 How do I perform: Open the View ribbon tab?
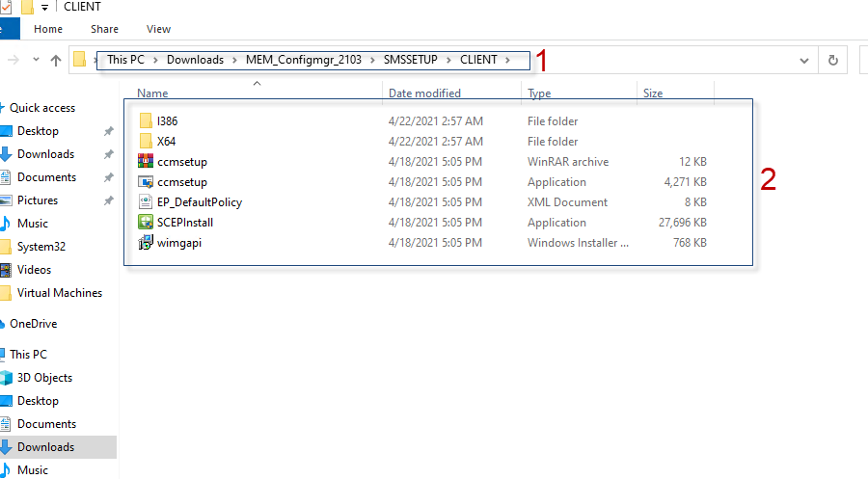pos(158,29)
